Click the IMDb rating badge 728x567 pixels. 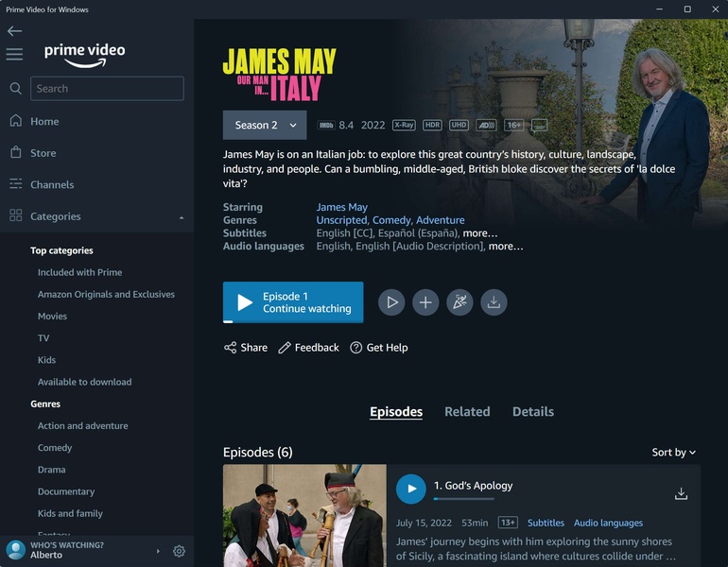point(326,125)
